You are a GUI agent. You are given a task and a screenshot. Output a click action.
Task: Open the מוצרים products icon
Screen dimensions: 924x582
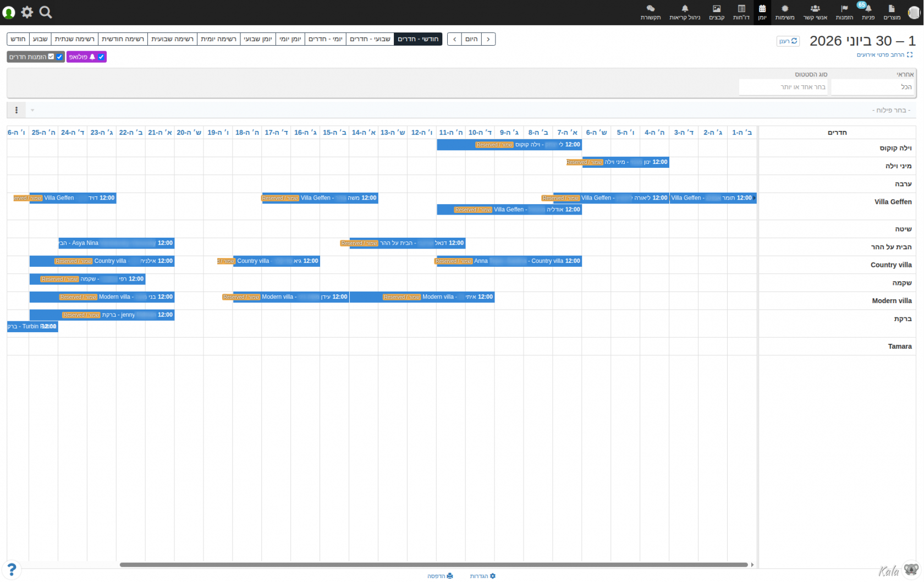892,12
